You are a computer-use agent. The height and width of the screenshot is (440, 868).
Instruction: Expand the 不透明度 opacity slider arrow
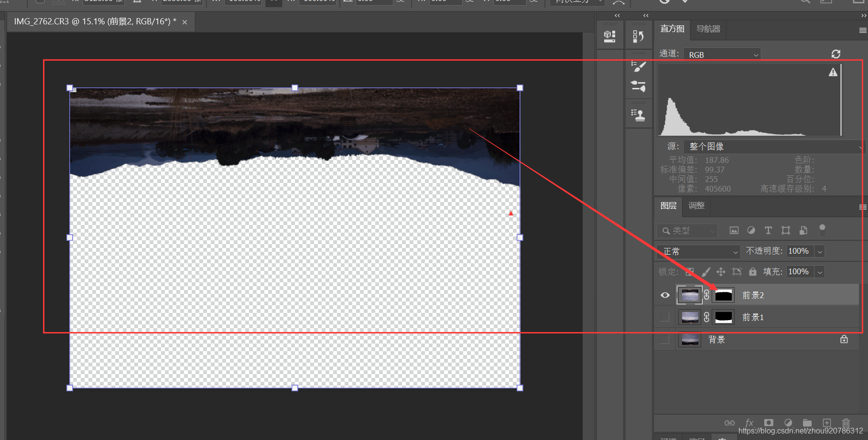pyautogui.click(x=820, y=251)
